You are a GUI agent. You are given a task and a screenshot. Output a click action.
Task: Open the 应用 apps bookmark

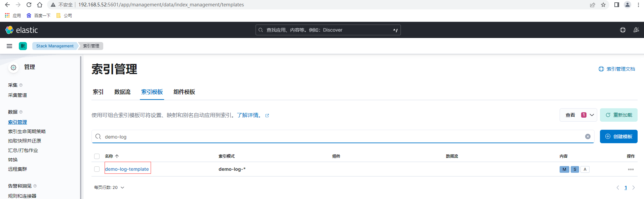pos(13,15)
